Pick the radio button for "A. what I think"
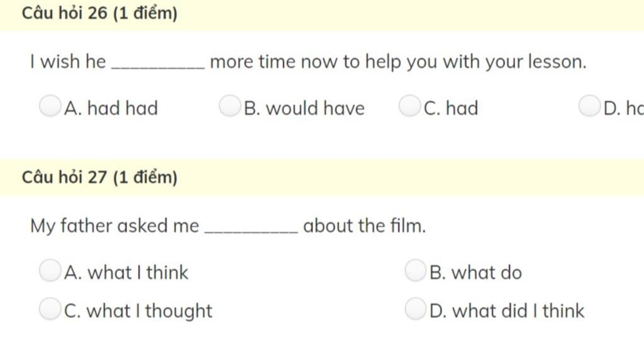Viewport: 644px width, 340px height. (x=50, y=271)
